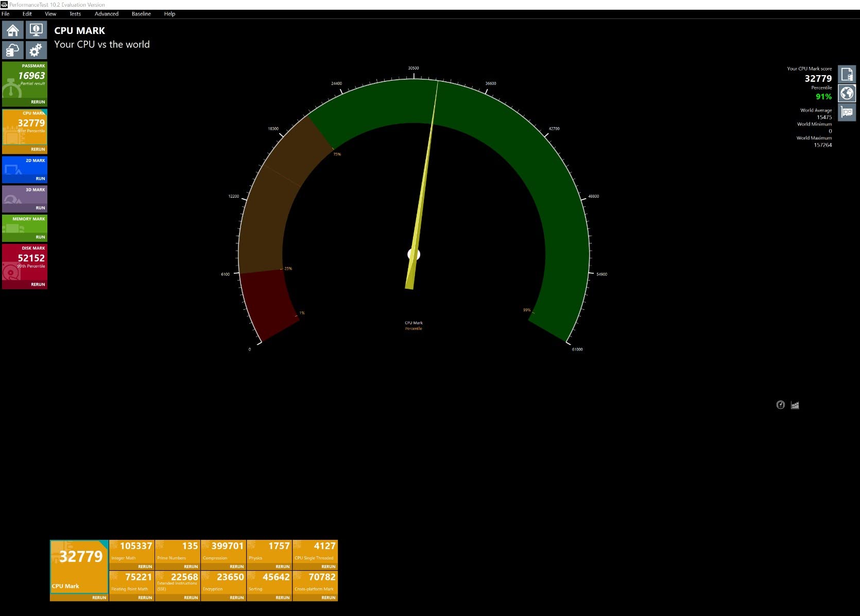Open the File menu
860x616 pixels.
[x=6, y=14]
